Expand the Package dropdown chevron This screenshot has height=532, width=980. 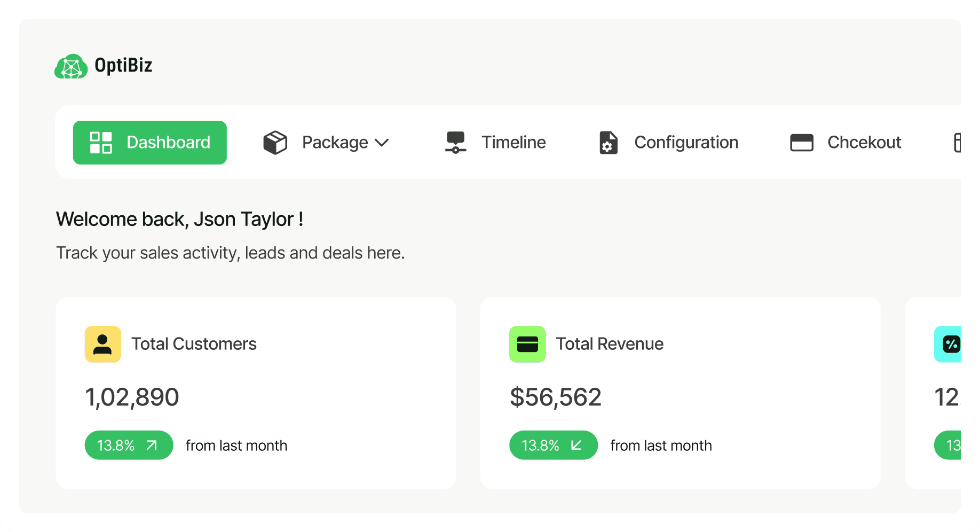tap(382, 143)
